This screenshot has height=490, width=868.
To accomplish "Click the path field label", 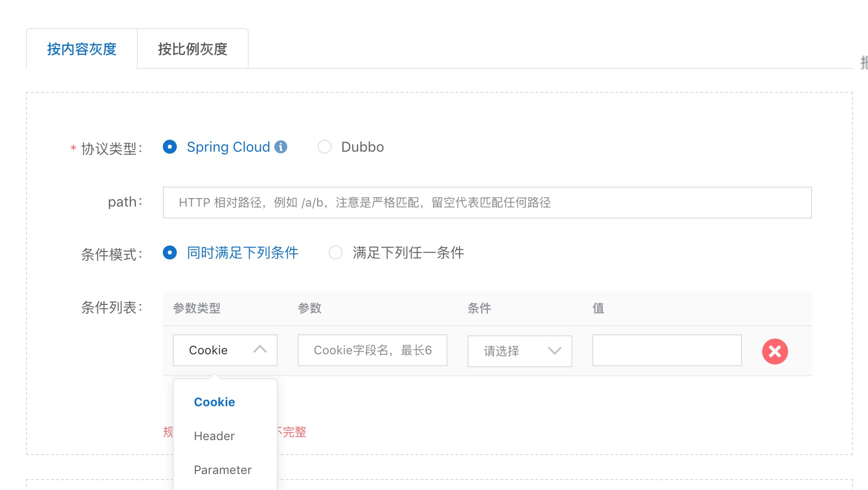I will (x=125, y=202).
